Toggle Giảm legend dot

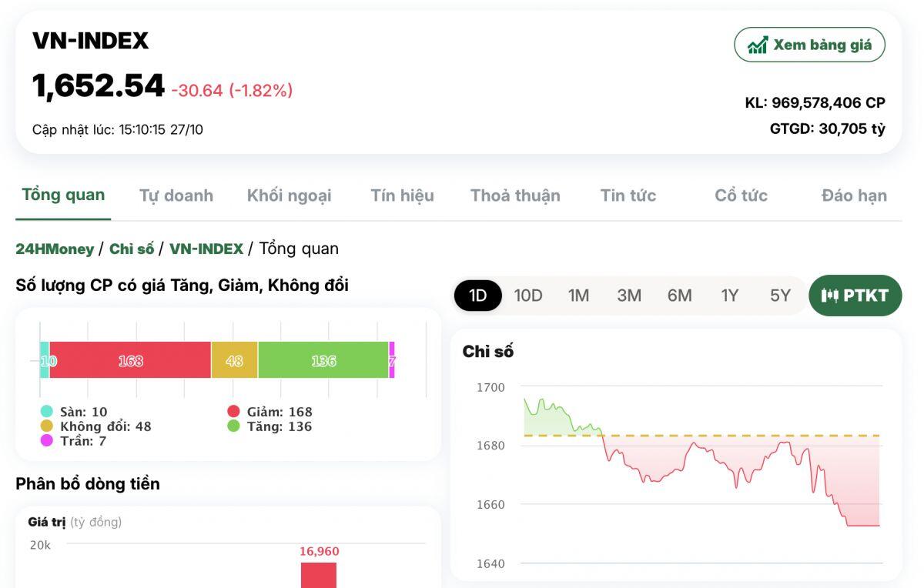tap(233, 412)
